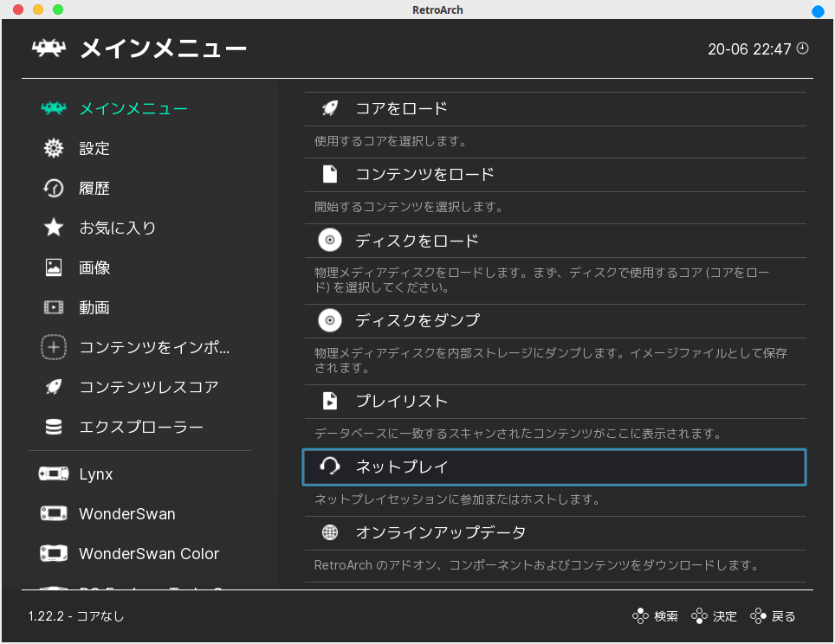Click the お気に入り star icon
The height and width of the screenshot is (644, 835).
click(x=53, y=228)
